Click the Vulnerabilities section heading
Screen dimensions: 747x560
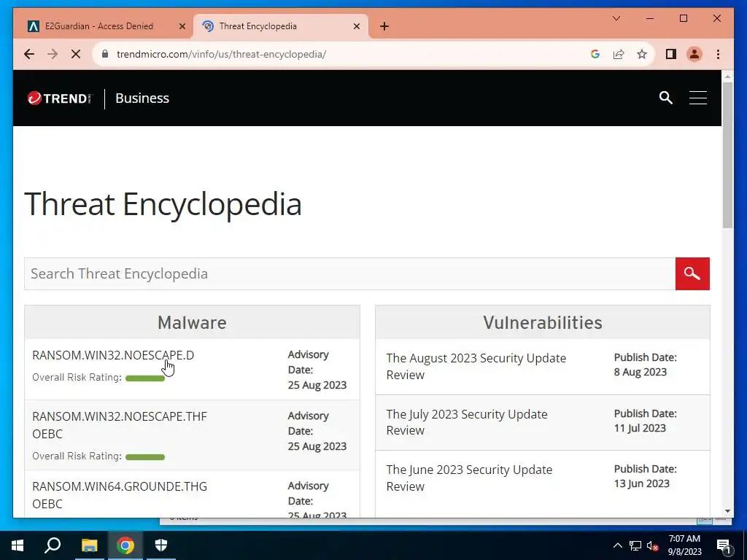[543, 322]
